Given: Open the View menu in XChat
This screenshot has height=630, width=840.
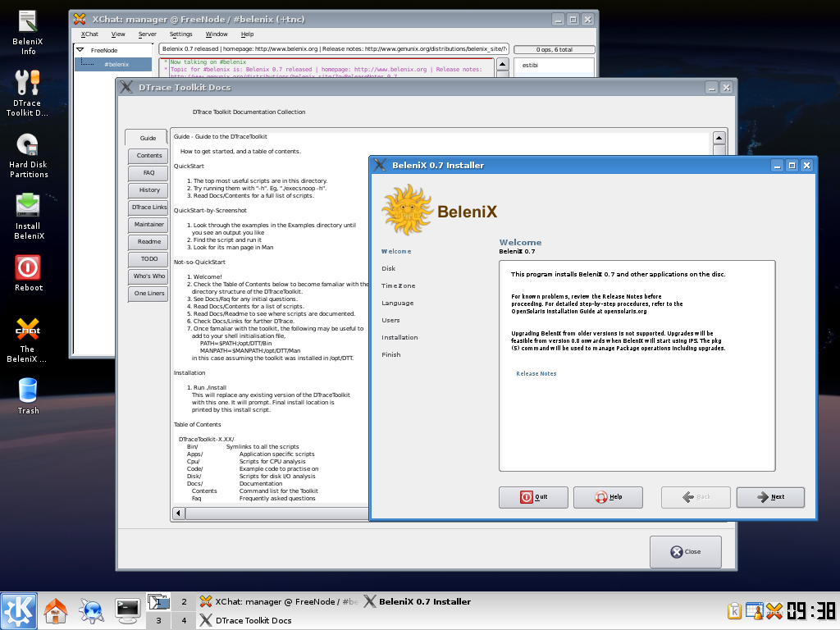Looking at the screenshot, I should point(118,34).
